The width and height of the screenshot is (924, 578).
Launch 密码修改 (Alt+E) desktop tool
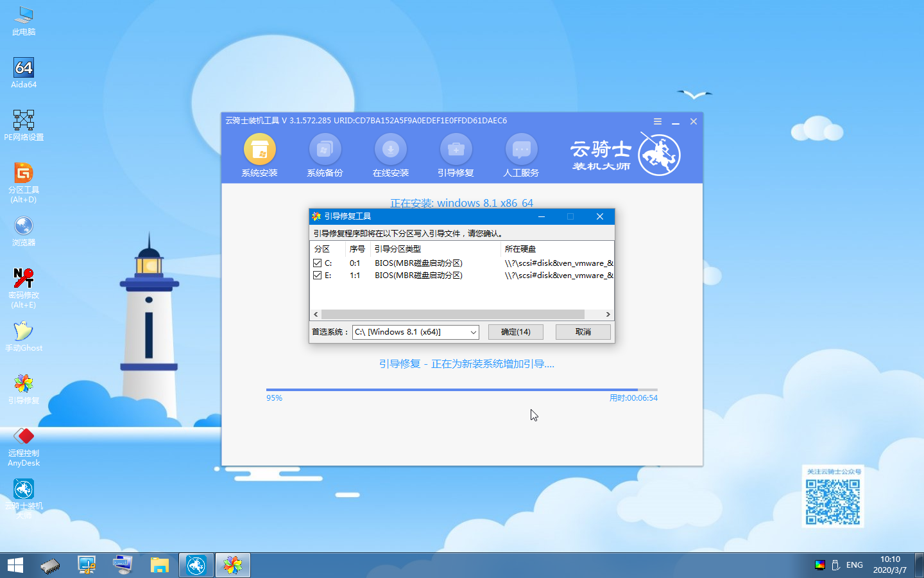(24, 288)
